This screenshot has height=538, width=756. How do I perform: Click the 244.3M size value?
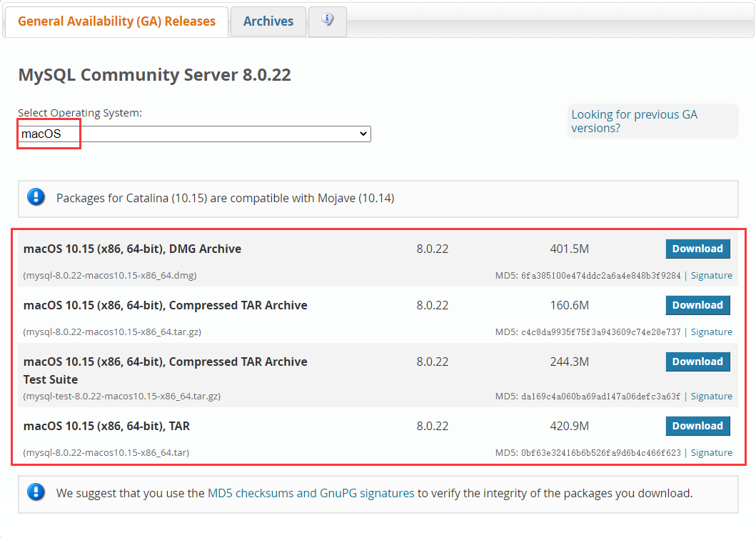(x=570, y=362)
